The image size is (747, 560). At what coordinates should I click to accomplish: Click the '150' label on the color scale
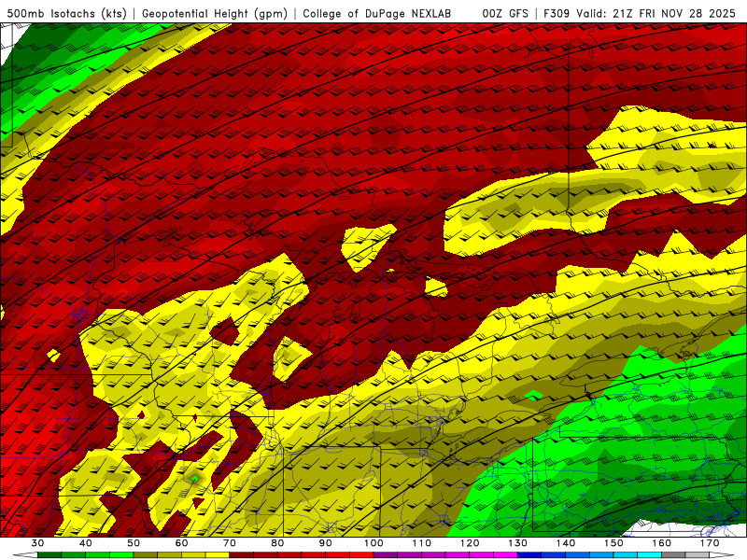point(614,543)
